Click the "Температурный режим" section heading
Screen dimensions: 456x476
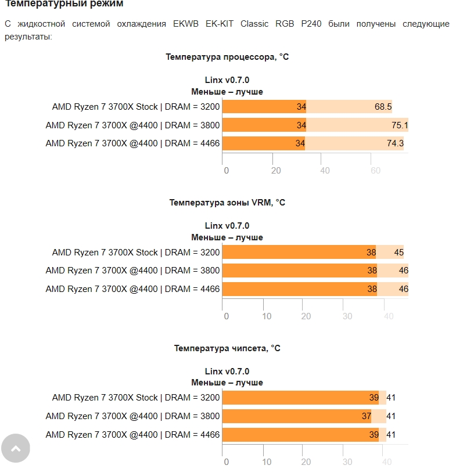[64, 4]
